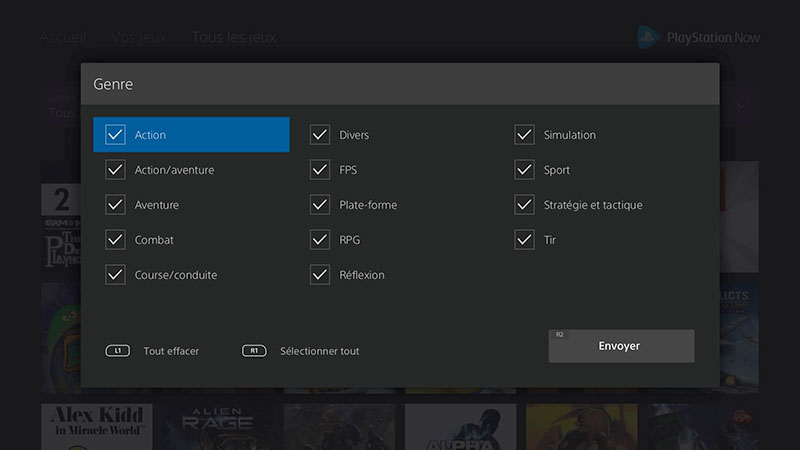Open the Alex Kidd game thumbnail
The width and height of the screenshot is (800, 450).
[x=97, y=426]
